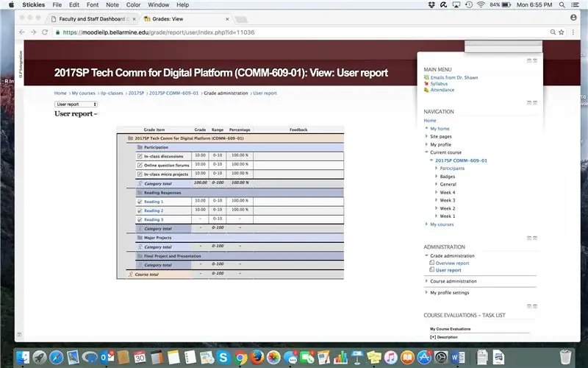This screenshot has height=368, width=588.
Task: Bookmark this page with the star icon
Action: [x=562, y=32]
